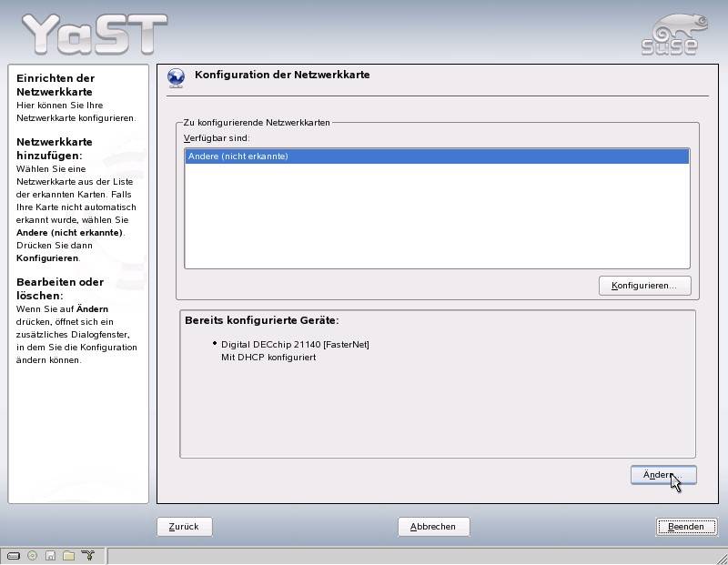The image size is (728, 565).
Task: Click the 'Zu konfigurierende Netzwerkkarten' group label
Action: point(257,123)
